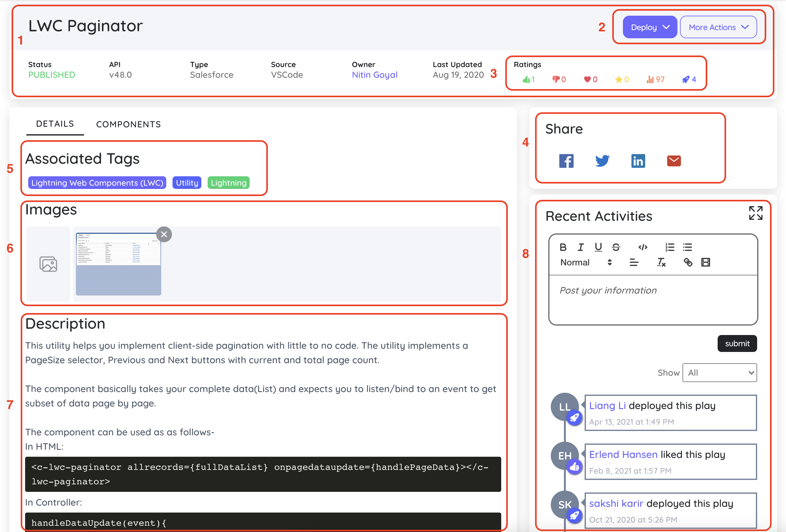Toggle bold formatting in editor
This screenshot has width=786, height=532.
[x=563, y=247]
